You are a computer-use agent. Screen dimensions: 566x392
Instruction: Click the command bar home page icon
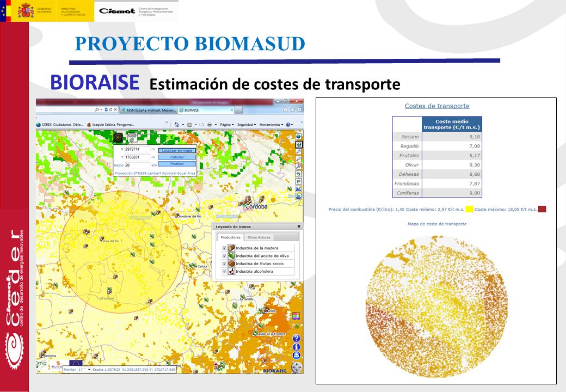176,125
